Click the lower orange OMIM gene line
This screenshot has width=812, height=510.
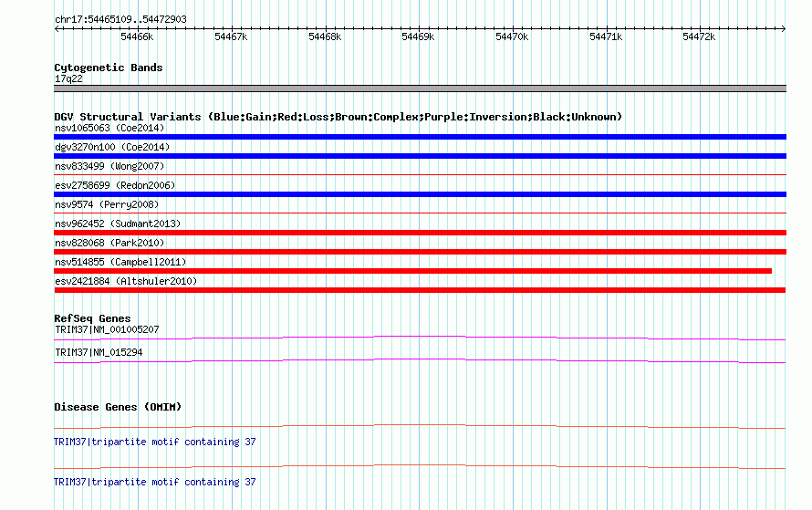coord(420,466)
